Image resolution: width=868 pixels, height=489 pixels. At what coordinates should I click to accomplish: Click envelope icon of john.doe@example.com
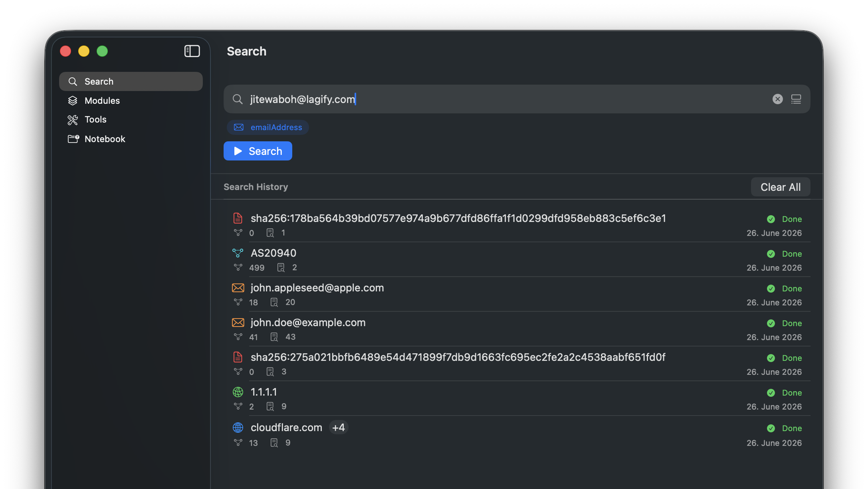238,322
